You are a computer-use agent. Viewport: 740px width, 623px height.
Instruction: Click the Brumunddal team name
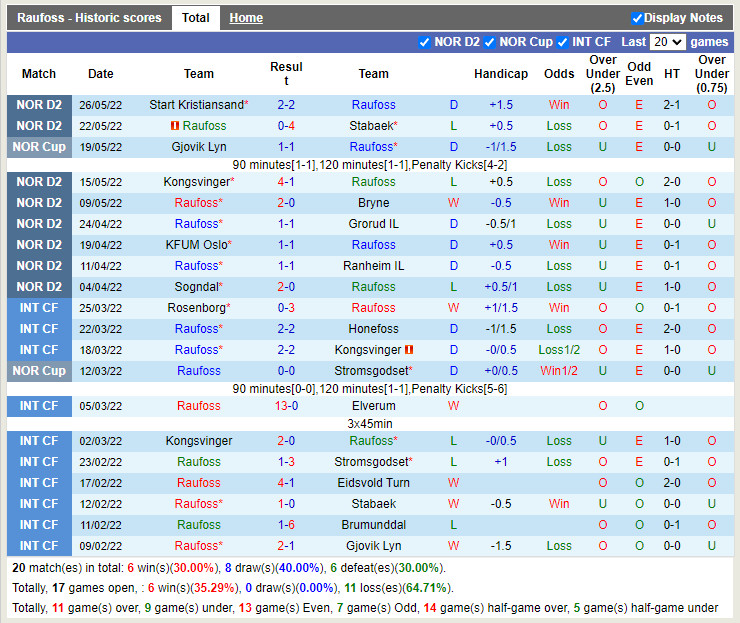(373, 525)
